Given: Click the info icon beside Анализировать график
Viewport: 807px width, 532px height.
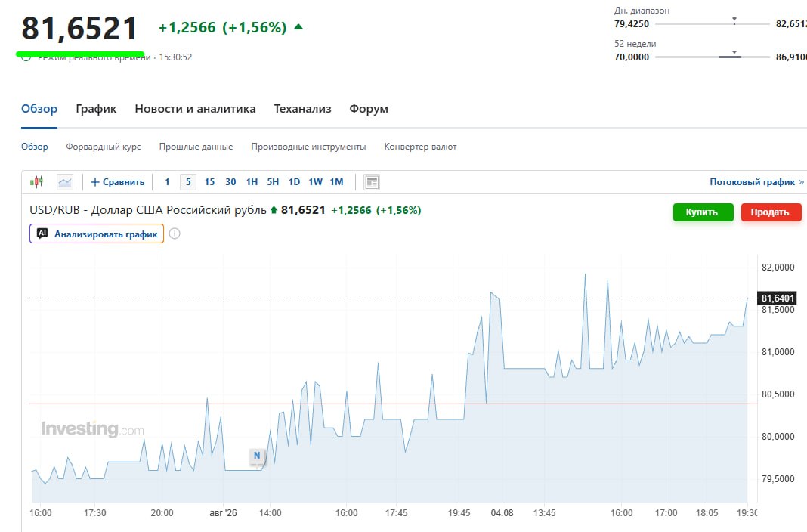Looking at the screenshot, I should coord(175,234).
